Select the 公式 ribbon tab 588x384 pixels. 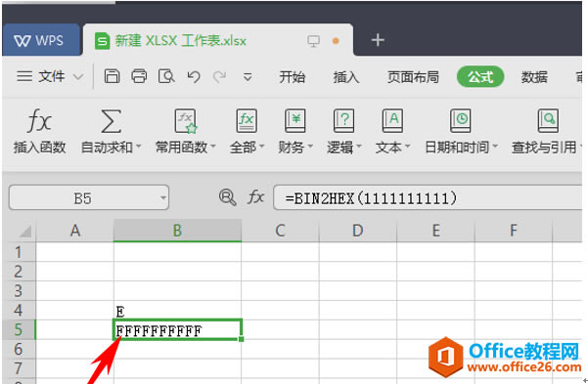tap(480, 76)
